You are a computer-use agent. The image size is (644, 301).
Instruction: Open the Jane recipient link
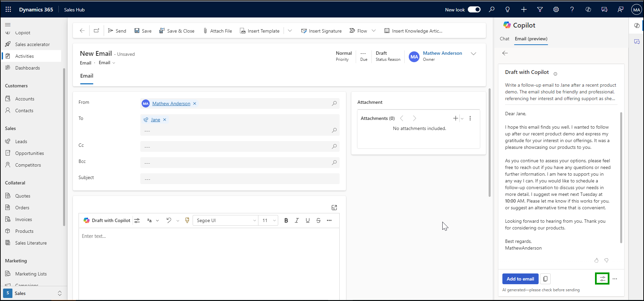click(155, 120)
